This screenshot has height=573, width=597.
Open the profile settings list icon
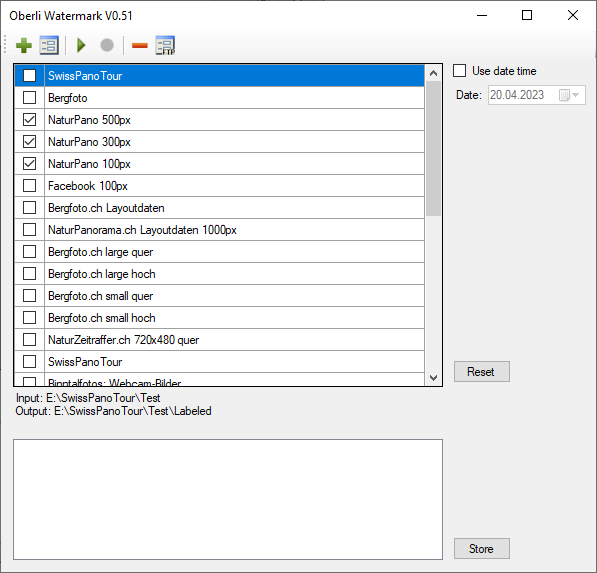[49, 46]
